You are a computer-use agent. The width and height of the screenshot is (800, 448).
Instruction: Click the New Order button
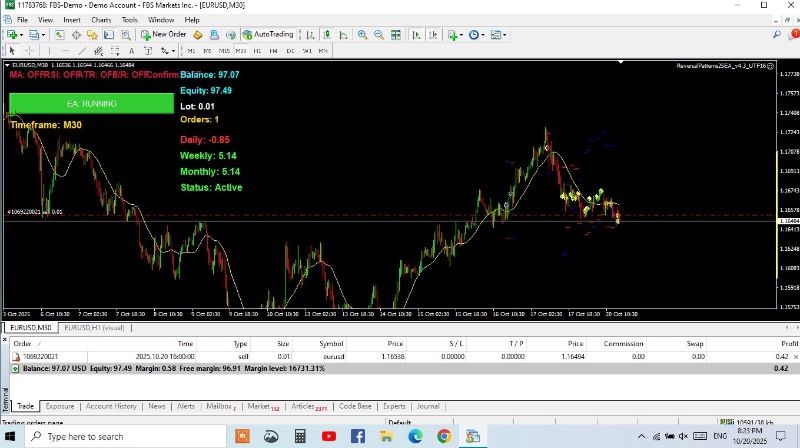coord(164,34)
